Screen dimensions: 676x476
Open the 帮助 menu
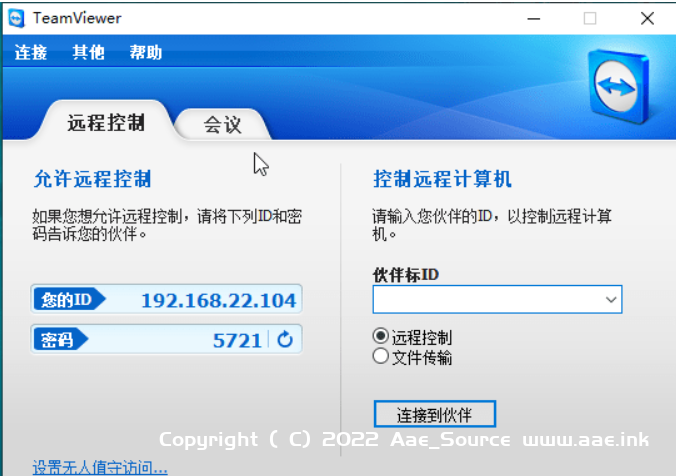(x=146, y=52)
